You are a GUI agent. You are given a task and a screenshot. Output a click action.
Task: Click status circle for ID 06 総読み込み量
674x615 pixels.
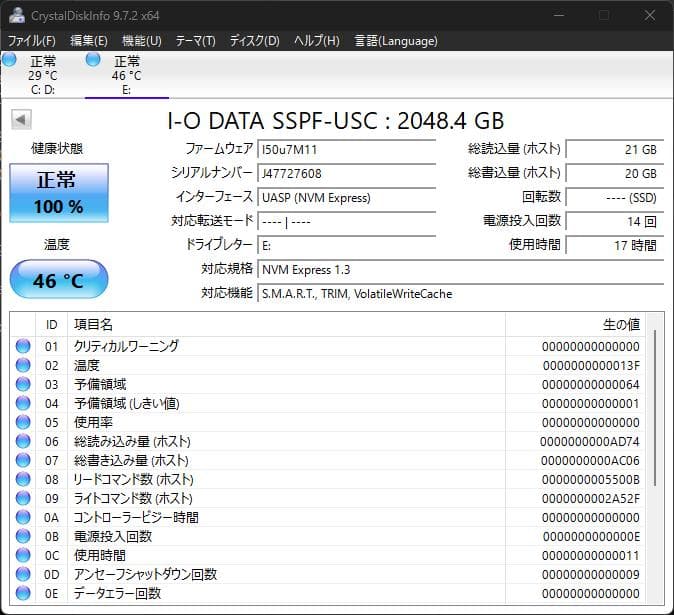click(x=23, y=441)
